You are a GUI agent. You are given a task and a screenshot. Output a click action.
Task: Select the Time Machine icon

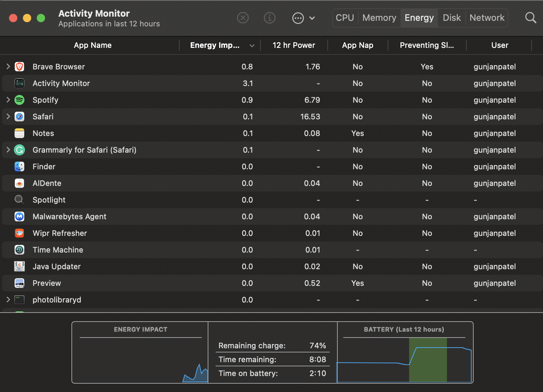[19, 250]
